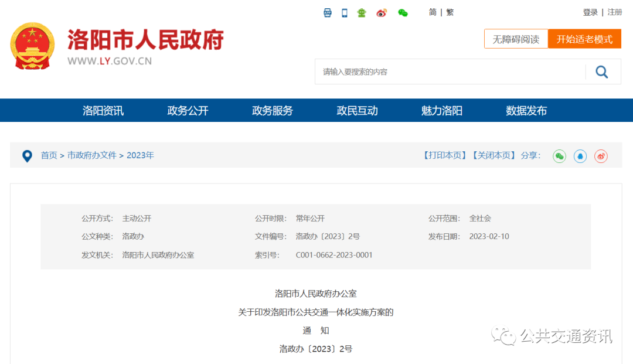Open the government APP download icon
This screenshot has width=633, height=364.
click(x=327, y=12)
